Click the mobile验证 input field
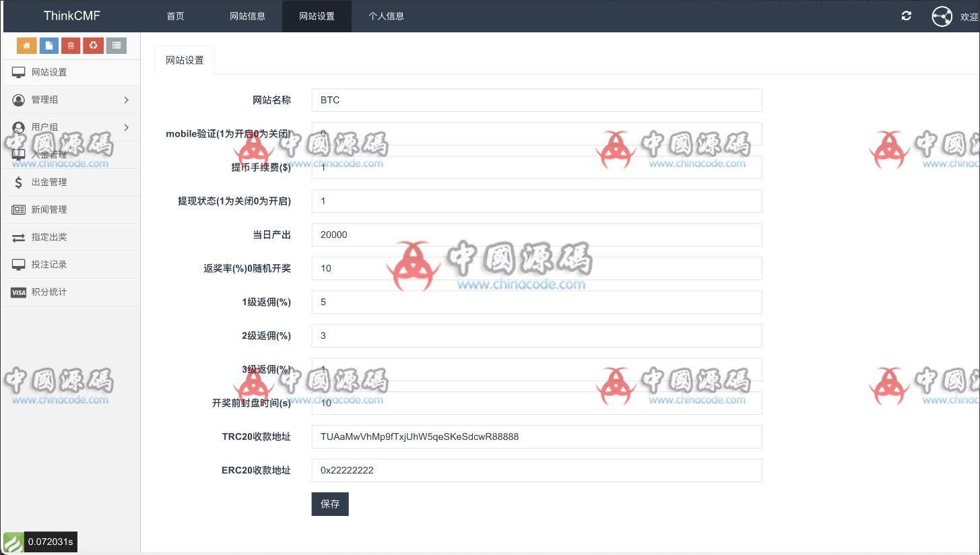 click(x=537, y=133)
